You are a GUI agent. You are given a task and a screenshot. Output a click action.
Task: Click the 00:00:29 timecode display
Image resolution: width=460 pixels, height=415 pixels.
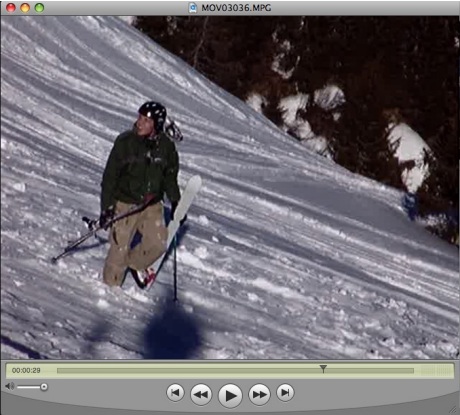pos(26,370)
